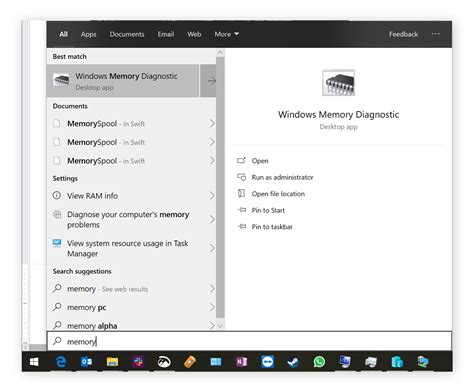Select Pin to Start
The width and height of the screenshot is (474, 392).
[261, 210]
